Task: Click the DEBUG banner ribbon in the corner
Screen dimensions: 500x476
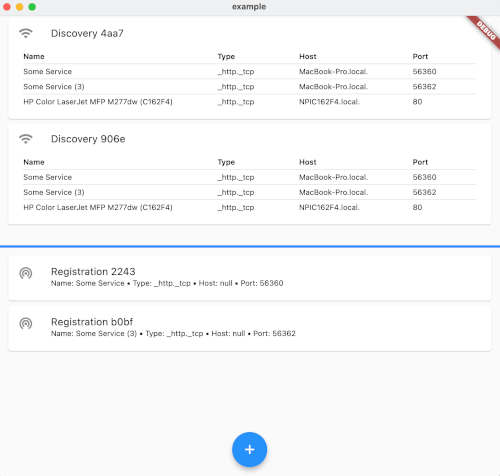Action: (485, 31)
